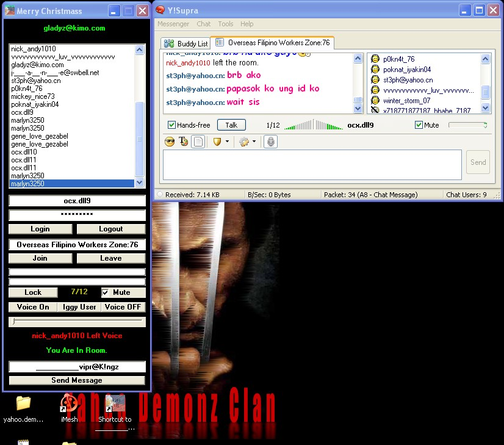Viewport: 504px width, 445px height.
Task: Click the Logout button
Action: pyautogui.click(x=111, y=229)
